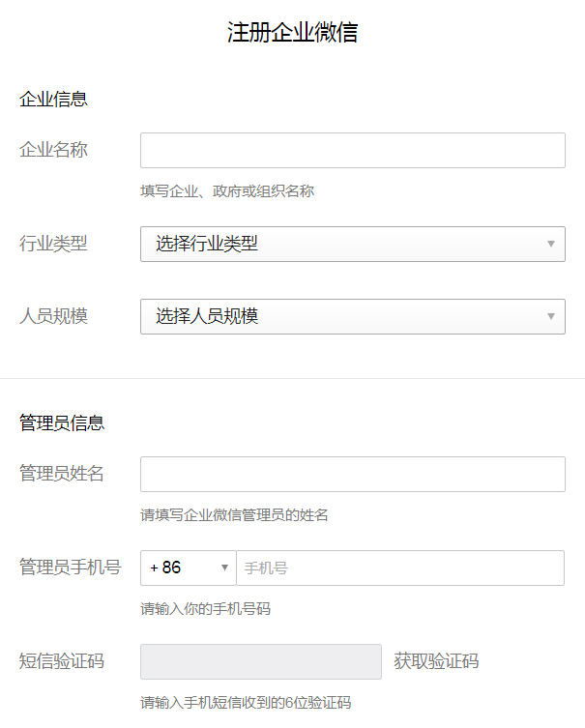Open the 选择行业类型 dropdown

352,244
